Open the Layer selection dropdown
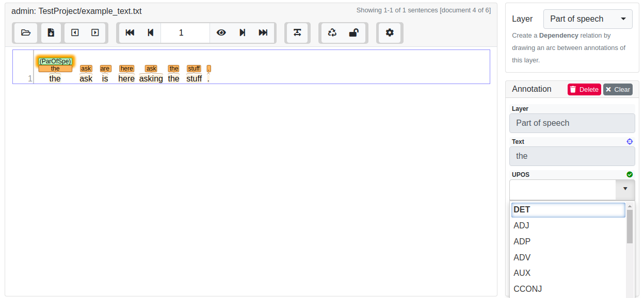 pos(588,19)
